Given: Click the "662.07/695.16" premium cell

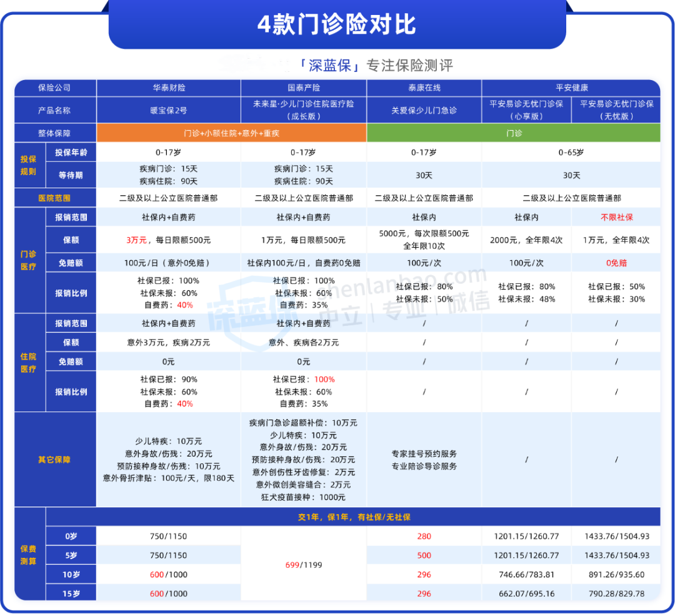Looking at the screenshot, I should [526, 593].
